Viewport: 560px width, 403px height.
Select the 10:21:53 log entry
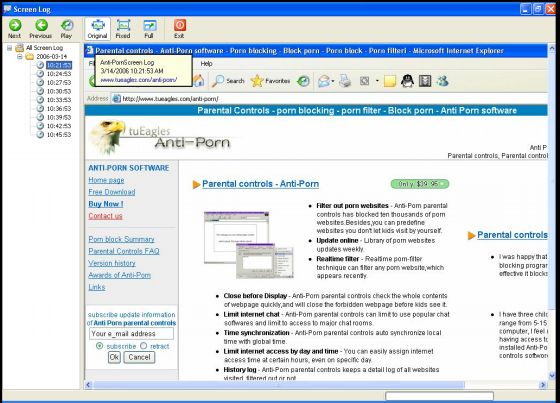pyautogui.click(x=59, y=65)
